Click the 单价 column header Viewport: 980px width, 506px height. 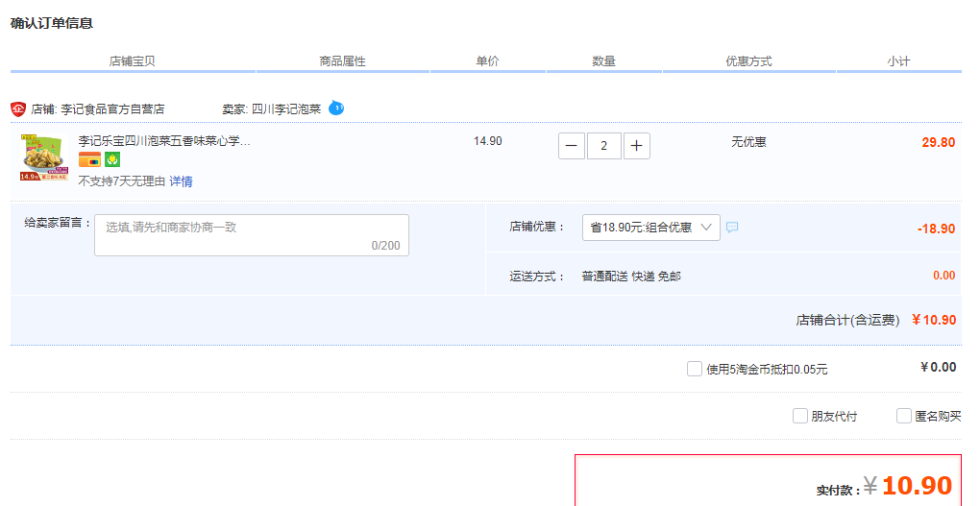[487, 61]
